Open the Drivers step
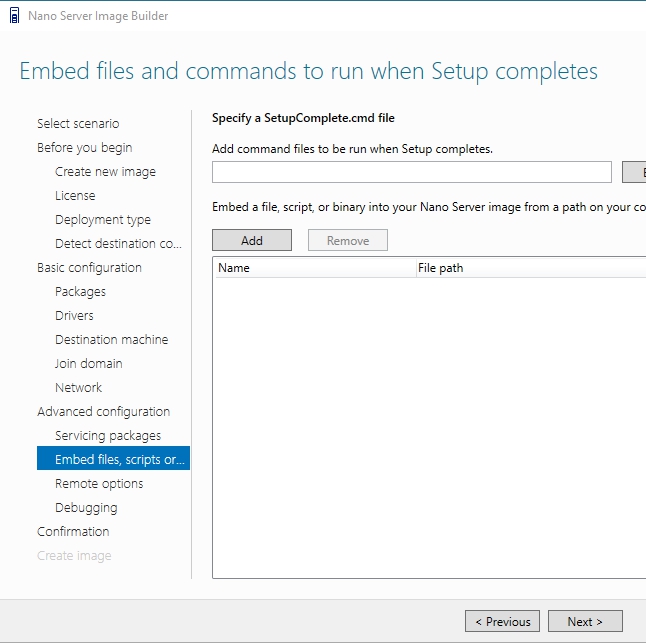This screenshot has height=643, width=646. point(74,316)
